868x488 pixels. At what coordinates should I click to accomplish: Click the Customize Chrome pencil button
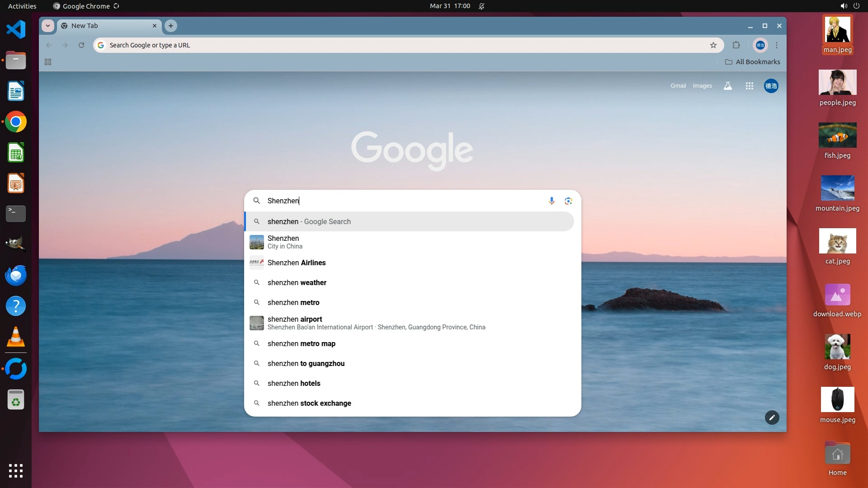[772, 418]
